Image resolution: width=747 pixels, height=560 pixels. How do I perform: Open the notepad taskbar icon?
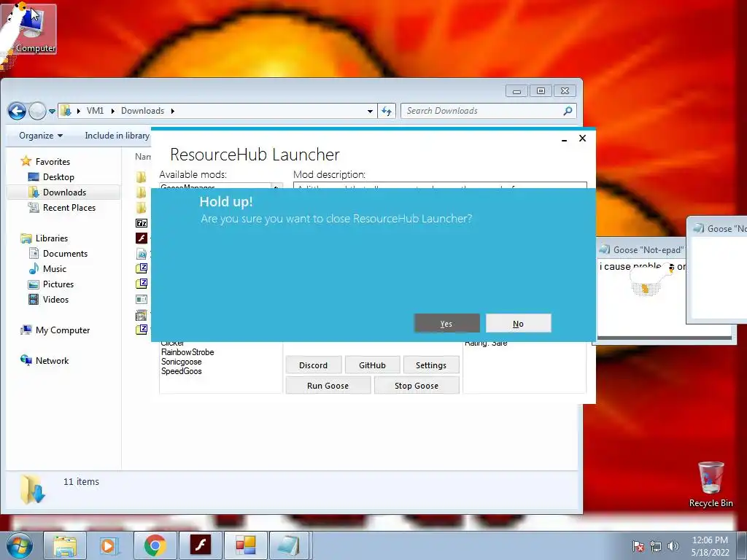click(x=290, y=545)
